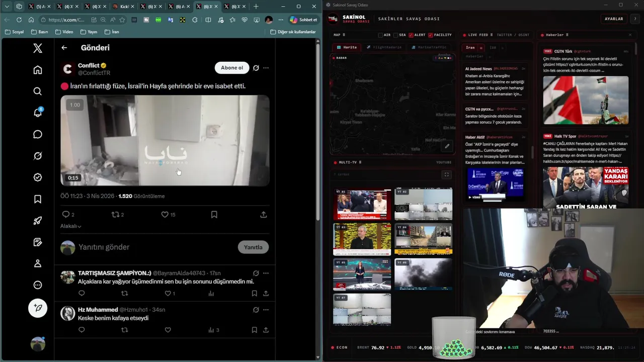Open the Search icon in X sidebar
The image size is (644, 362).
tap(38, 92)
